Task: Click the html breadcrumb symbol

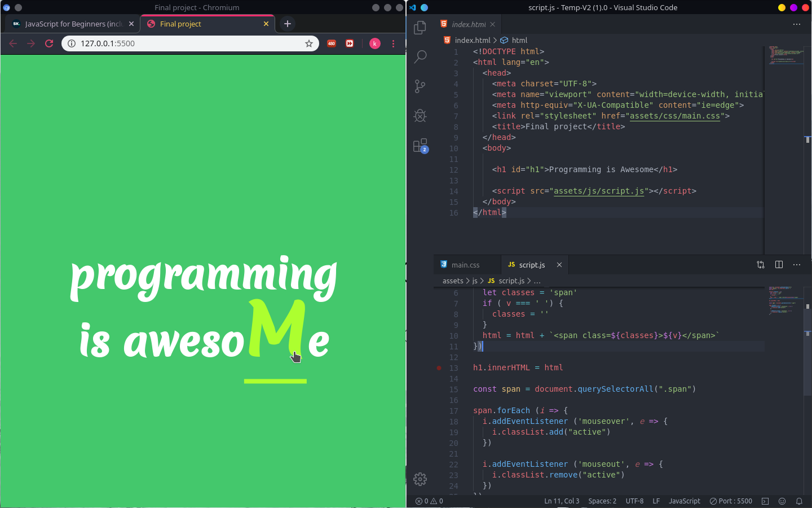Action: [x=514, y=40]
